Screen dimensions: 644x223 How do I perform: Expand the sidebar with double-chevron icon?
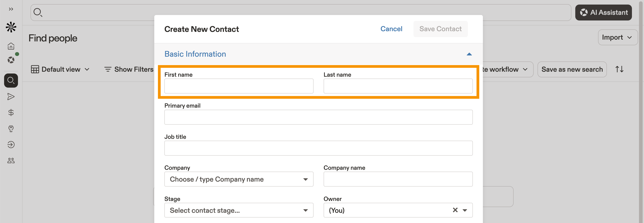11,9
